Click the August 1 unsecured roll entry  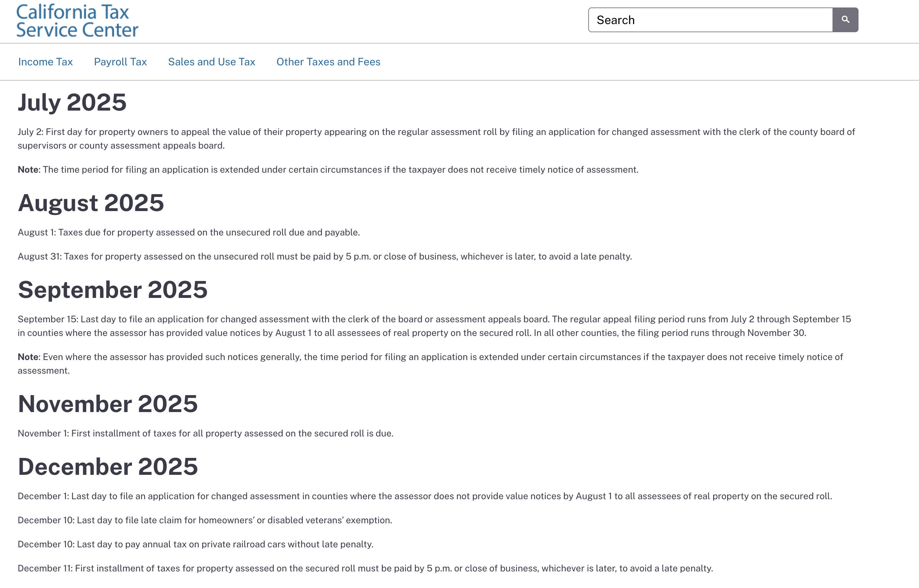click(x=189, y=233)
